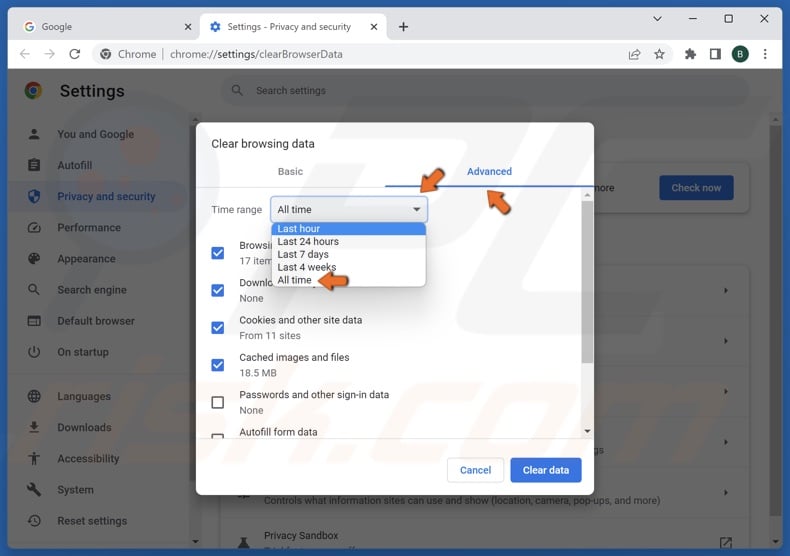Uncheck the Download history checkbox
This screenshot has width=790, height=556.
coord(218,290)
